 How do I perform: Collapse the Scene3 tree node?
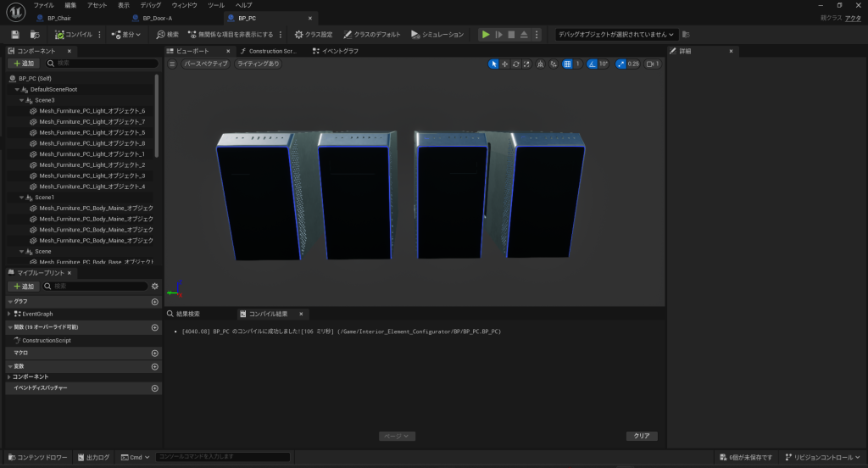pyautogui.click(x=23, y=100)
